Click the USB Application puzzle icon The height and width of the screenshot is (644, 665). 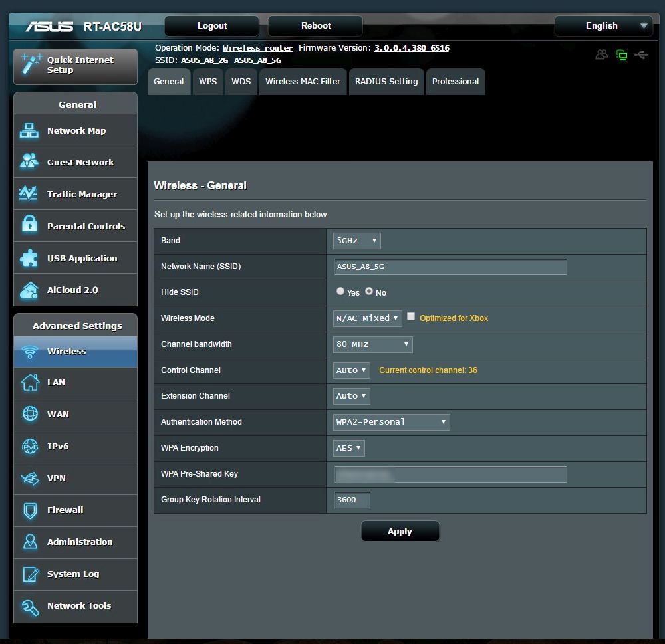click(x=29, y=258)
